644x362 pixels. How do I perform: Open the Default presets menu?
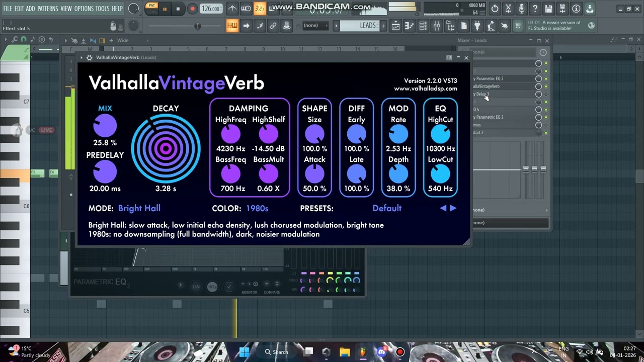click(x=387, y=208)
